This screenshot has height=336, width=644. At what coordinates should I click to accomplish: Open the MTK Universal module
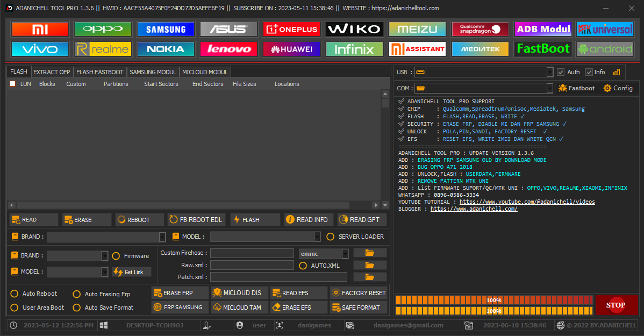(x=605, y=29)
